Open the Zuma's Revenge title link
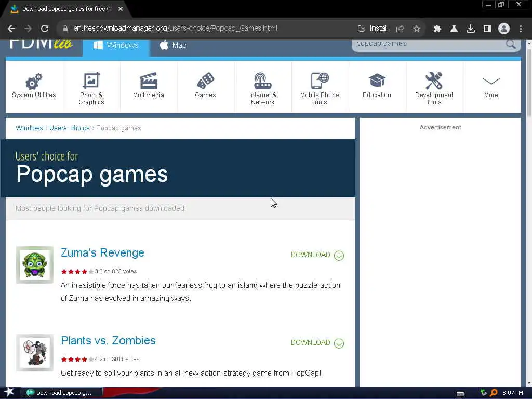532x399 pixels. pyautogui.click(x=102, y=253)
